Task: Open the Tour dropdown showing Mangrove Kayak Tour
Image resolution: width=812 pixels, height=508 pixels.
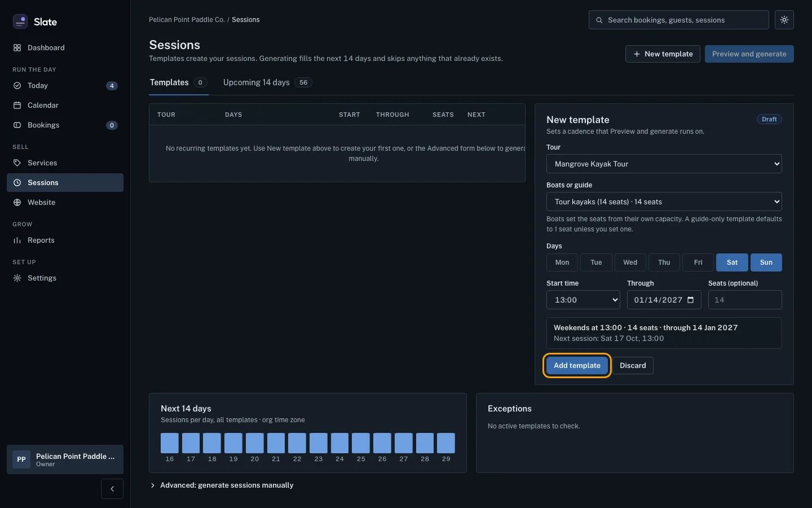Action: tap(664, 164)
